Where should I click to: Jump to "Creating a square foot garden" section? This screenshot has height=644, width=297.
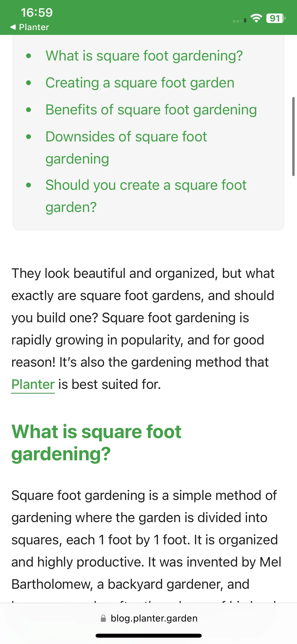(140, 83)
